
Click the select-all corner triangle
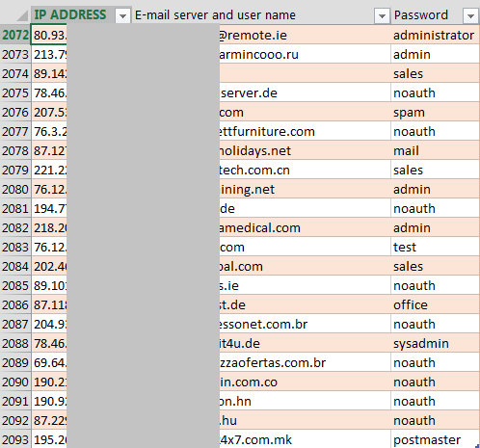coord(22,15)
